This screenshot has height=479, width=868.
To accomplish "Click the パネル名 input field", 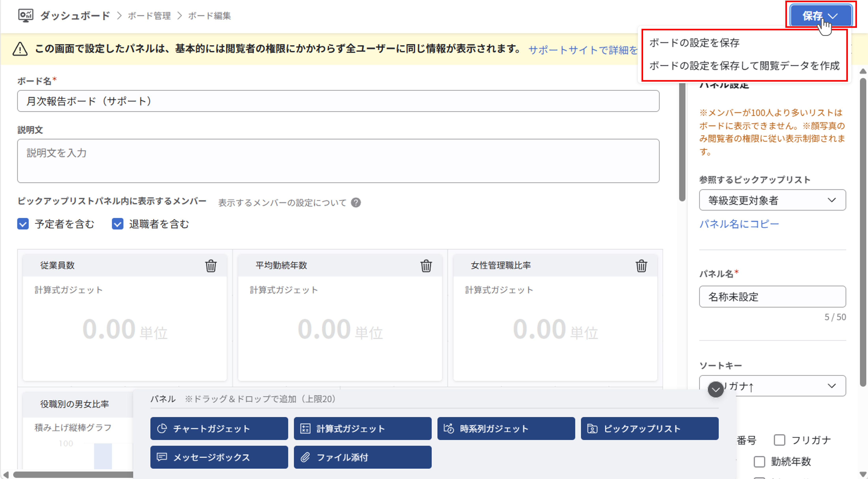I will tap(772, 296).
